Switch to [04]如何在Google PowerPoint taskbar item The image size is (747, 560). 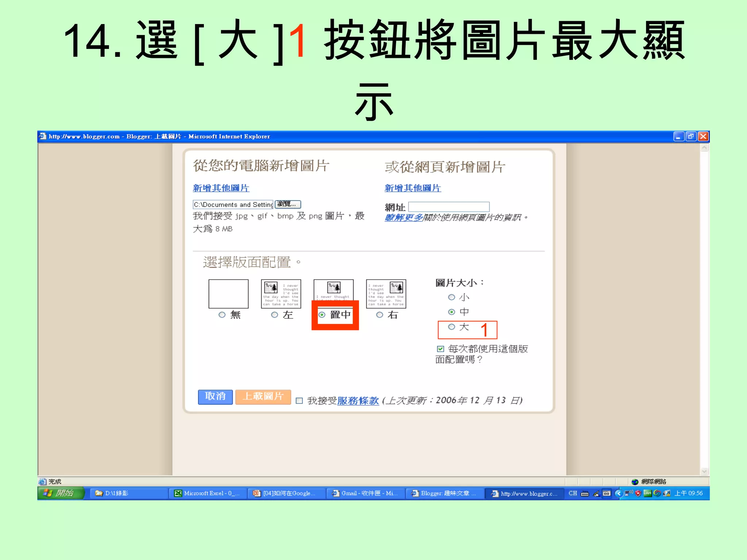tap(286, 493)
